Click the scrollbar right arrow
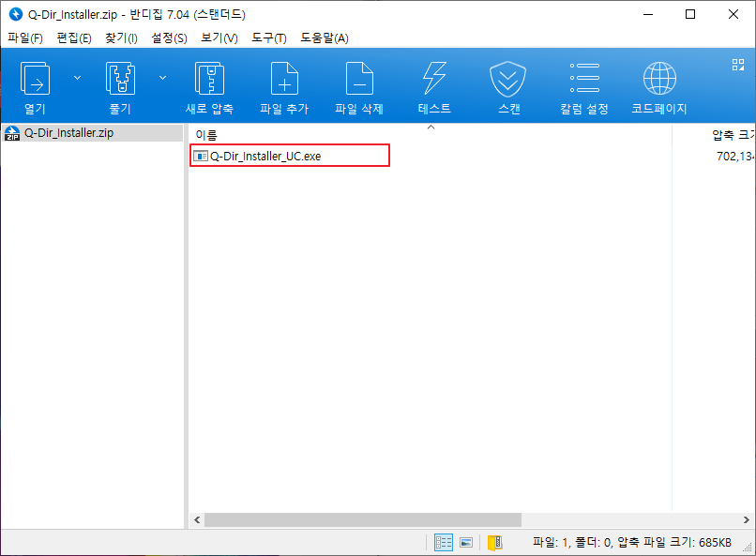The width and height of the screenshot is (756, 556). [x=746, y=519]
